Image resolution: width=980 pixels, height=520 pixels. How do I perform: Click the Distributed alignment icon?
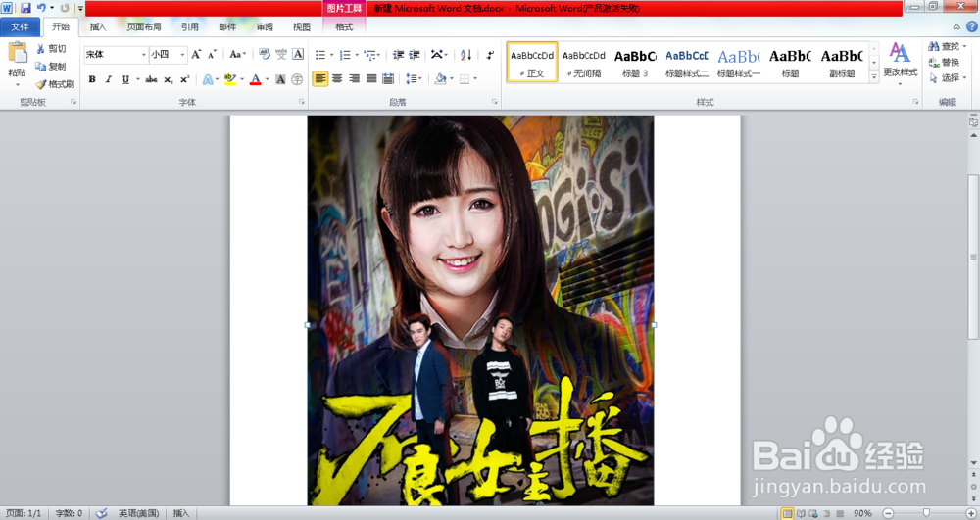pos(388,78)
